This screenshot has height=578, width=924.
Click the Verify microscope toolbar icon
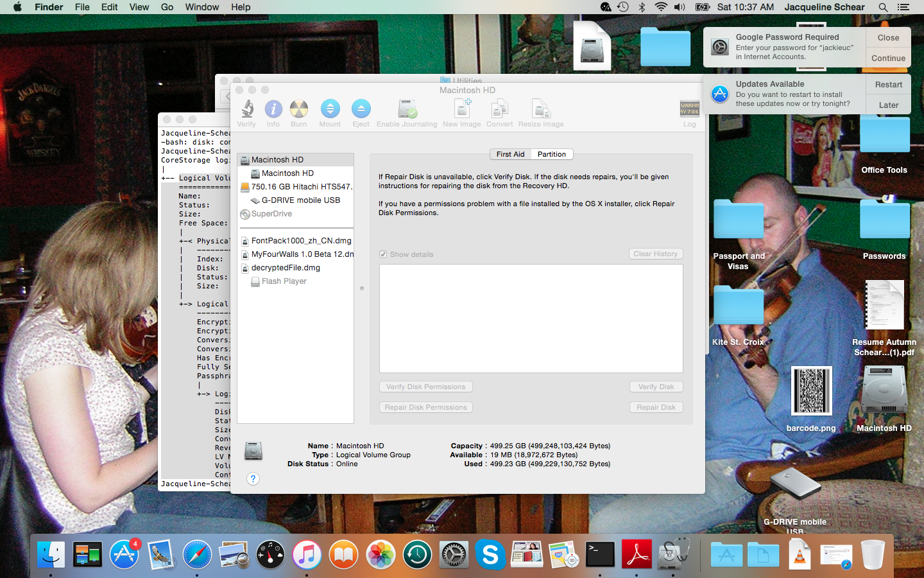tap(247, 113)
